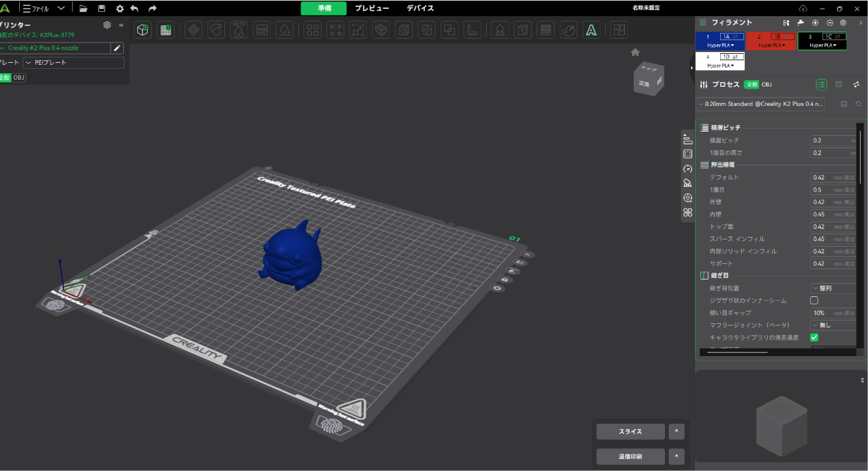
Task: Search process settings with magnifier icon
Action: point(858,104)
